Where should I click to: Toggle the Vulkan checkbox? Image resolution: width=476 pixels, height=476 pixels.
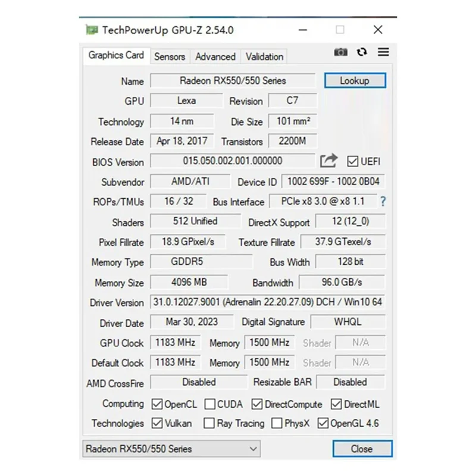157,423
